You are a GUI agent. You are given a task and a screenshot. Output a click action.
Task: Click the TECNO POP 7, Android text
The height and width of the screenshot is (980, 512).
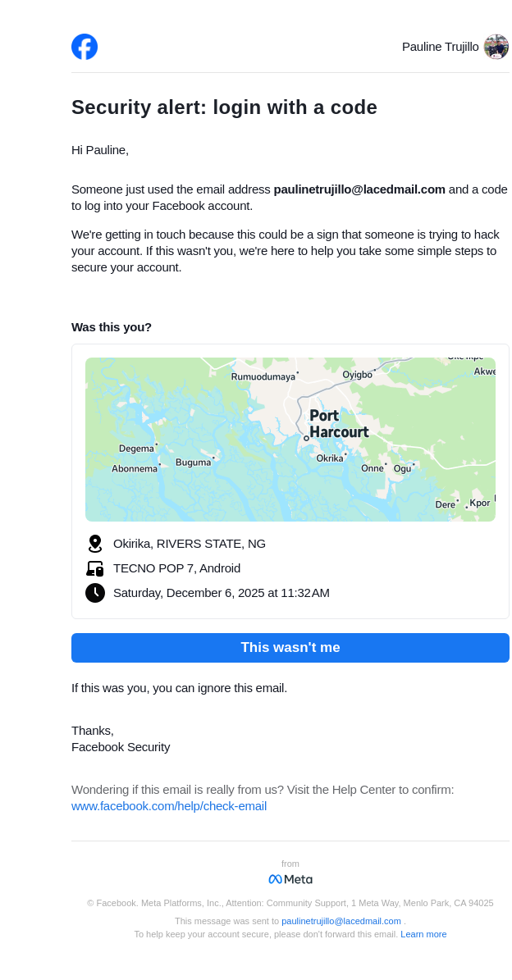[x=176, y=568]
